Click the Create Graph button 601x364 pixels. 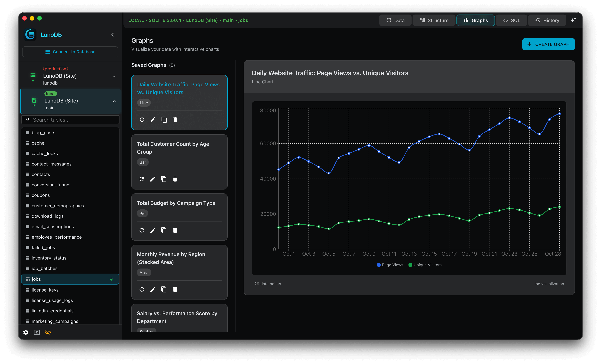pos(548,44)
